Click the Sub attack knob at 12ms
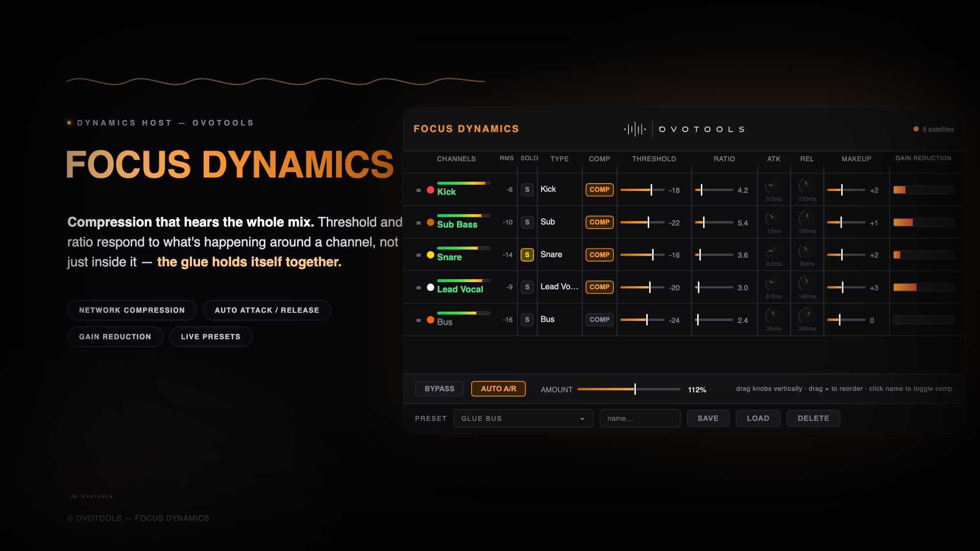Screen dimensions: 980x551 pos(773,219)
